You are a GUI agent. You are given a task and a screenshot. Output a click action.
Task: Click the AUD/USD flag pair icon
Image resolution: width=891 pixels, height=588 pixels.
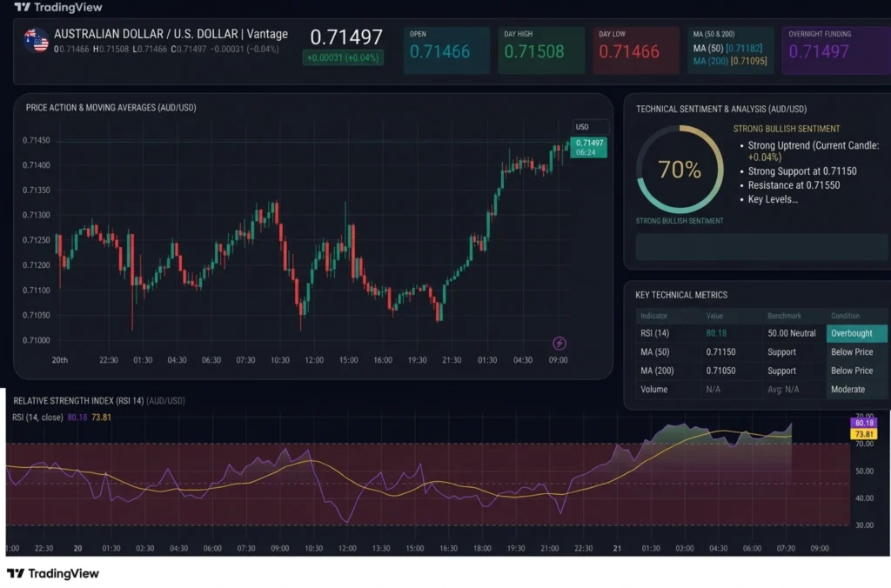pyautogui.click(x=36, y=41)
